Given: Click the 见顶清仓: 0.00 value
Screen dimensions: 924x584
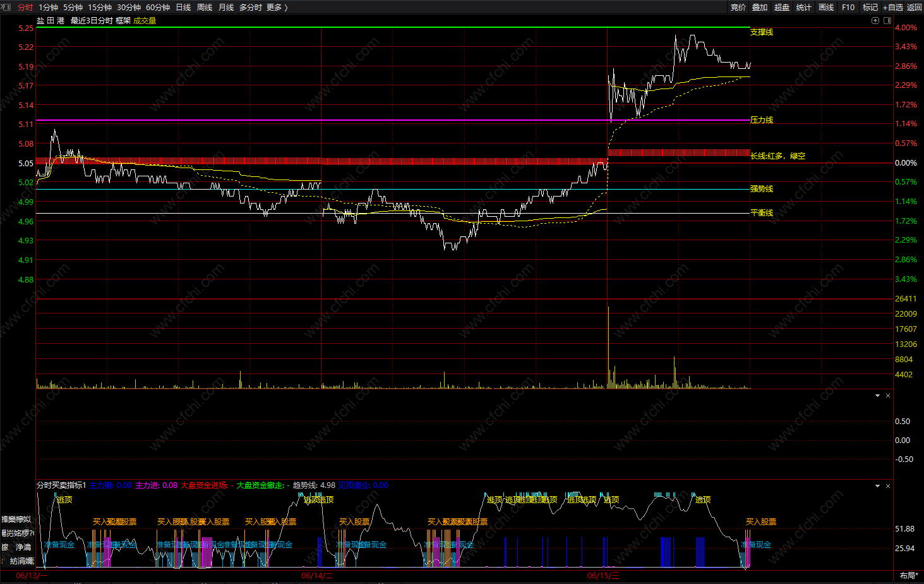Looking at the screenshot, I should [363, 485].
